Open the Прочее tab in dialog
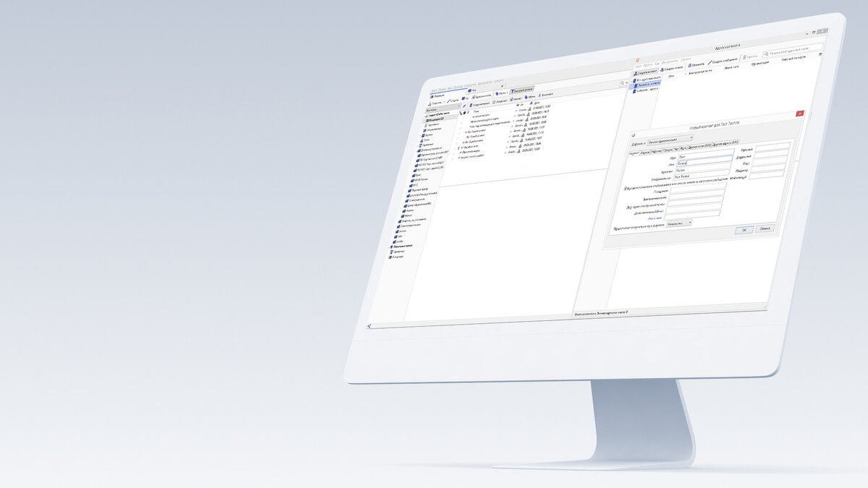This screenshot has height=488, width=868. [668, 150]
